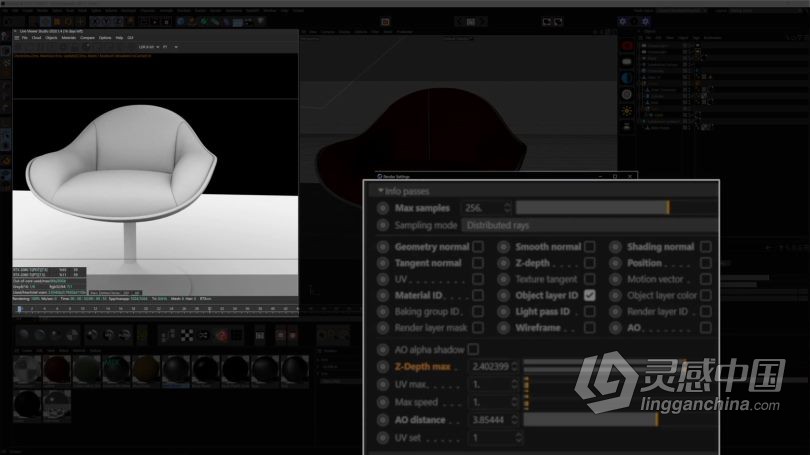Open Live Viewer Compare menu
The height and width of the screenshot is (455, 810).
click(87, 38)
